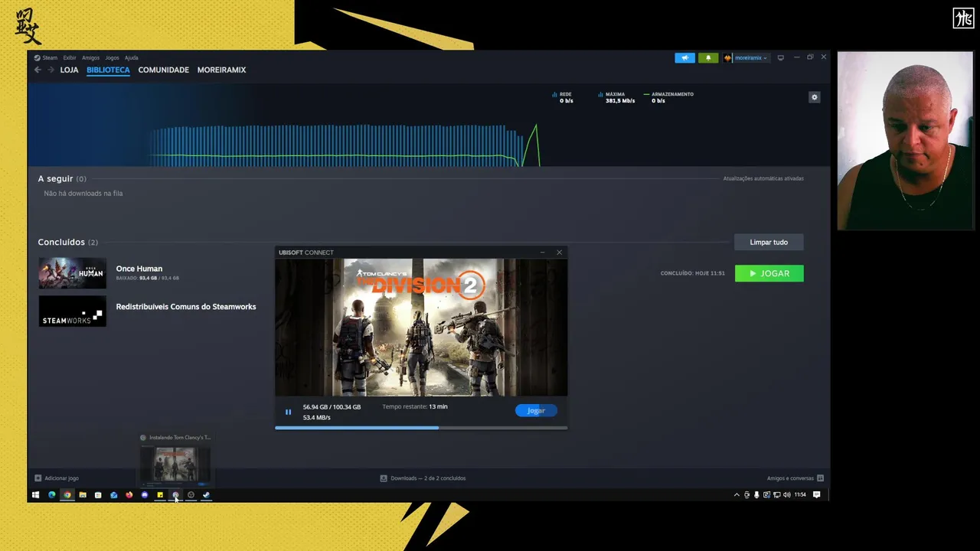This screenshot has width=980, height=551.
Task: Click the REDE network speed stat
Action: pos(563,97)
